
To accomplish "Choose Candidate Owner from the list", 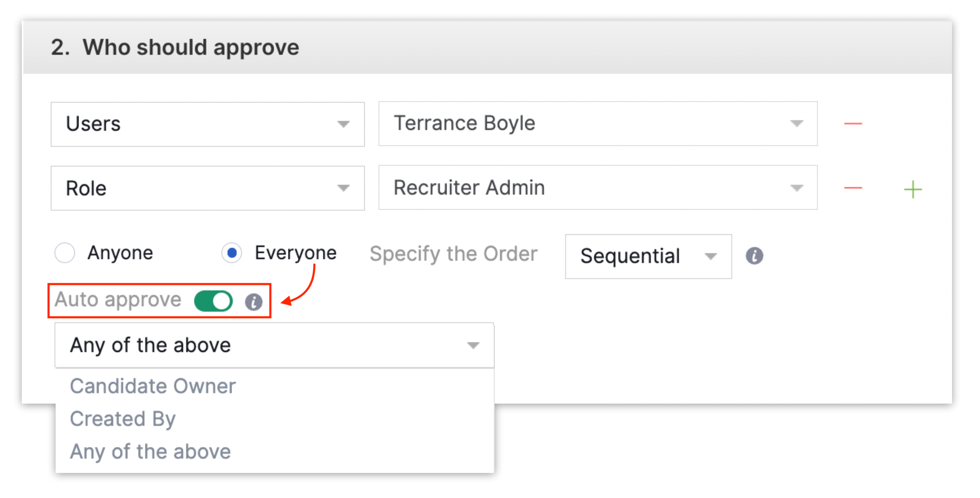I will (x=153, y=386).
